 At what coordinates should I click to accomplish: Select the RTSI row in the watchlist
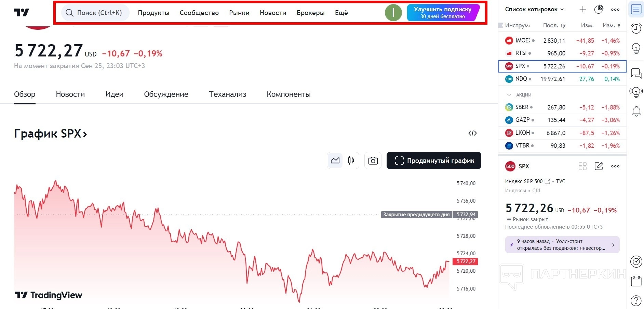coord(562,53)
